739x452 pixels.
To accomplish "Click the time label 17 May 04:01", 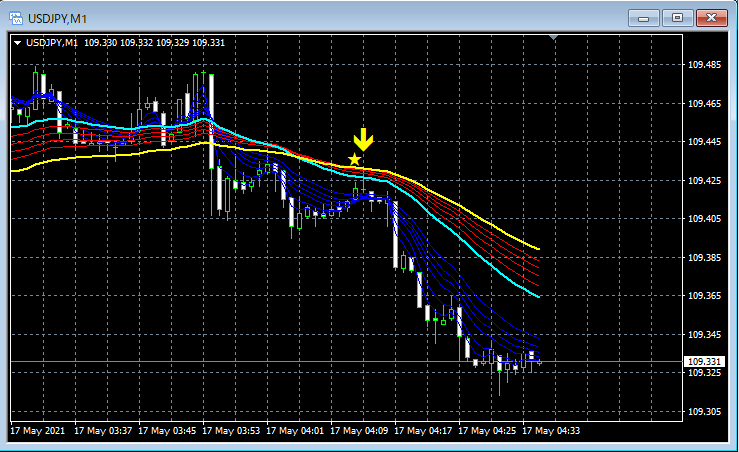I will pyautogui.click(x=295, y=431).
